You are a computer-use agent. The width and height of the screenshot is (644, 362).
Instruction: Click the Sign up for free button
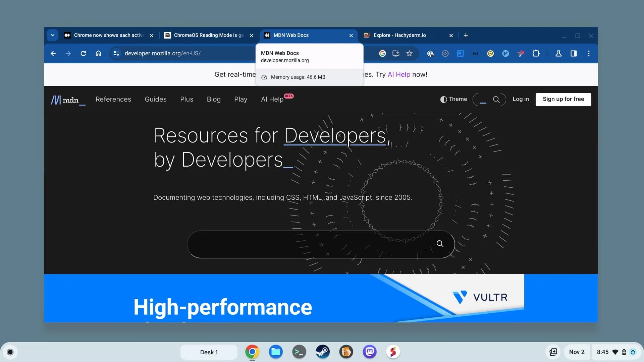[x=563, y=99]
